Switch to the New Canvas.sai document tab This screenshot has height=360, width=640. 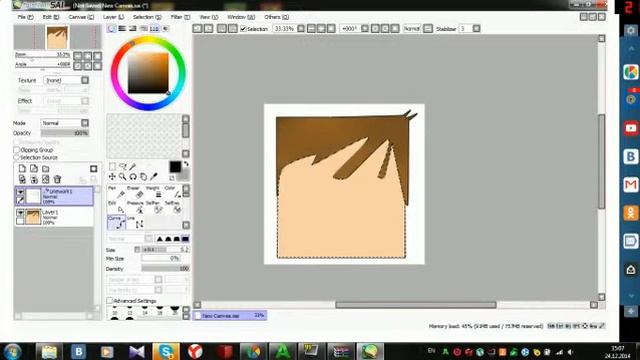(x=230, y=316)
